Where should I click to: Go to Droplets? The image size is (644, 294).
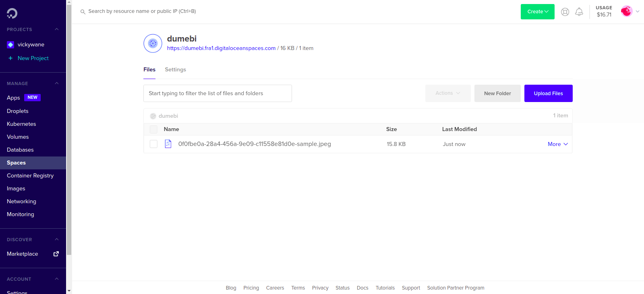(x=18, y=111)
